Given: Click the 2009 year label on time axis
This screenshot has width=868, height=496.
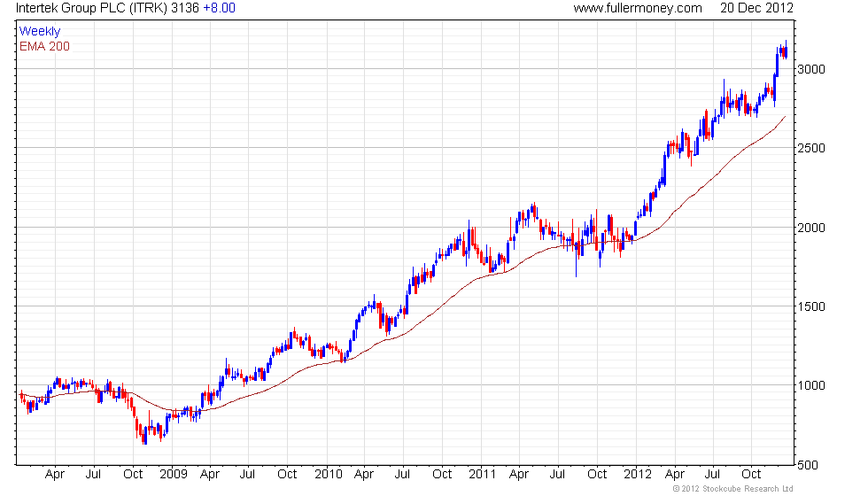Looking at the screenshot, I should click(174, 475).
